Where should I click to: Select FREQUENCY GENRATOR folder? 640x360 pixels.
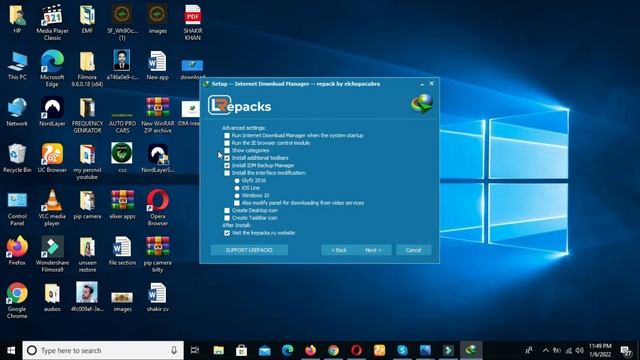click(87, 115)
